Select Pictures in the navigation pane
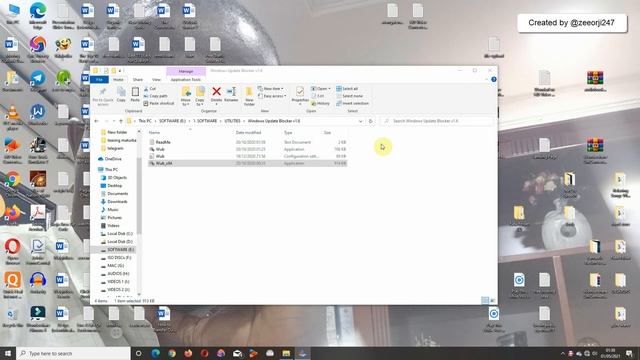The image size is (640, 360). [x=111, y=218]
